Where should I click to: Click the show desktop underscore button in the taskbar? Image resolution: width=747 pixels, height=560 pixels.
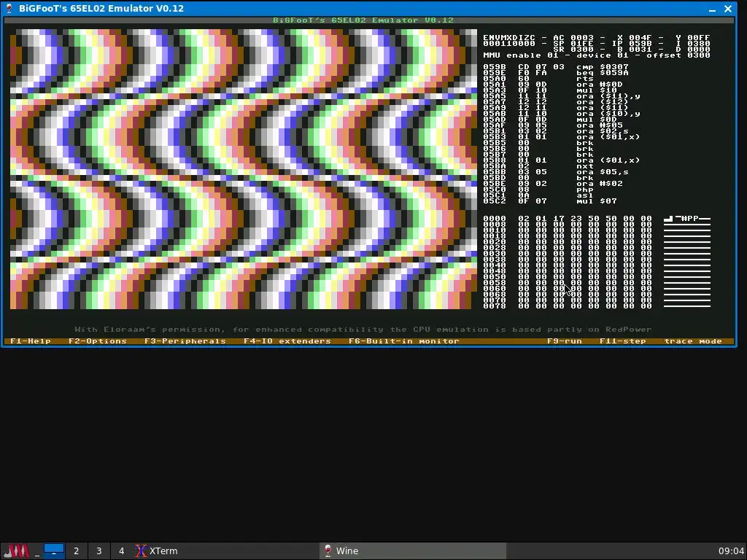click(x=36, y=551)
